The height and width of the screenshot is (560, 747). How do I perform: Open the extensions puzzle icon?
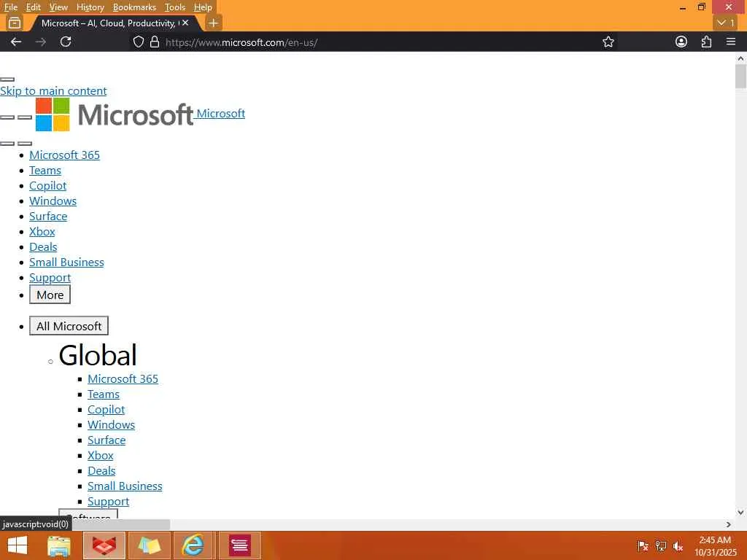point(706,42)
